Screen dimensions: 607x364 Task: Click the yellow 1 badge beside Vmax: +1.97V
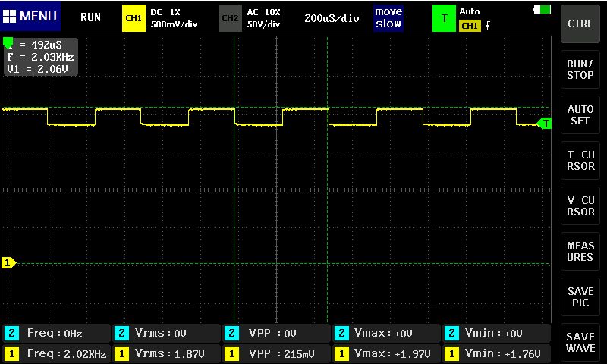(x=341, y=353)
